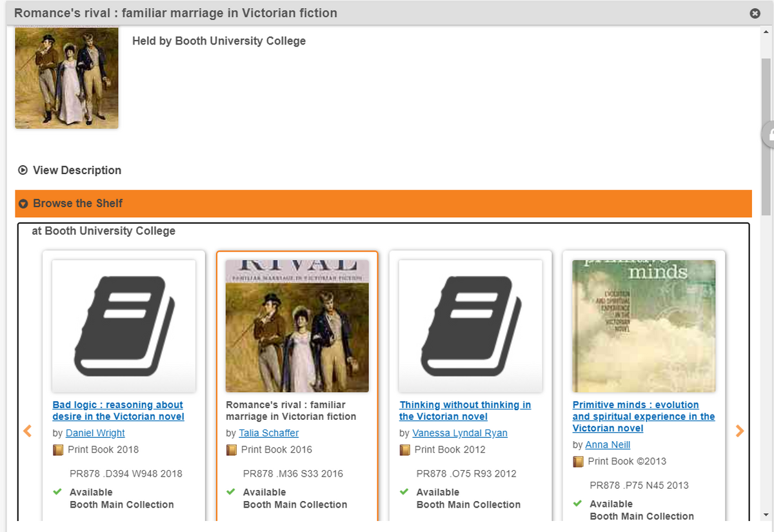Image resolution: width=774 pixels, height=532 pixels.
Task: Click the Romance's rival cover in shelf
Action: click(x=297, y=326)
